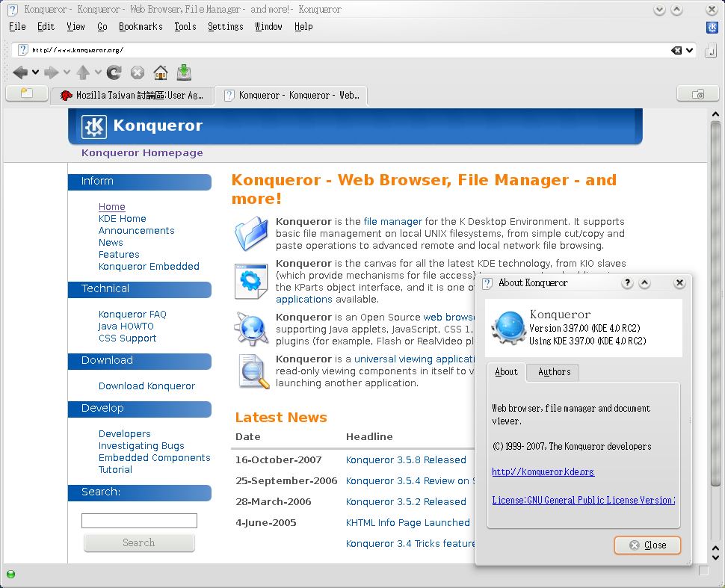Click the Stop loading icon
The width and height of the screenshot is (725, 588).
point(138,72)
